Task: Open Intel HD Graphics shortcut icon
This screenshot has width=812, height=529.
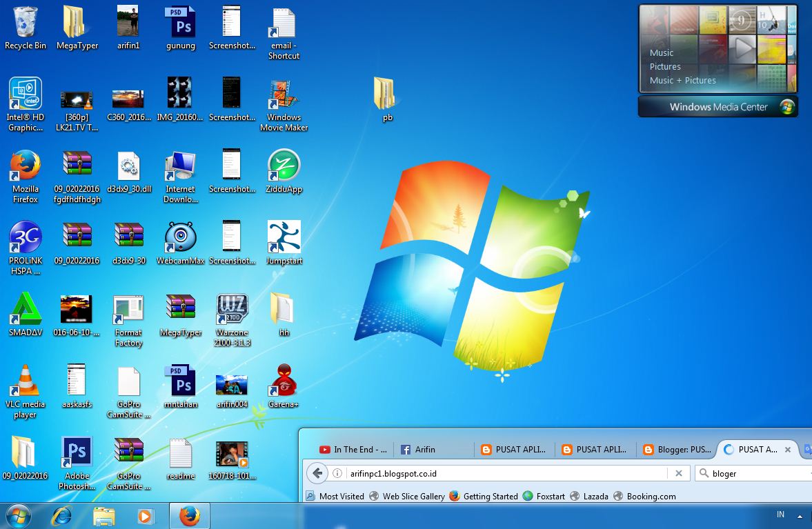Action: pyautogui.click(x=25, y=93)
